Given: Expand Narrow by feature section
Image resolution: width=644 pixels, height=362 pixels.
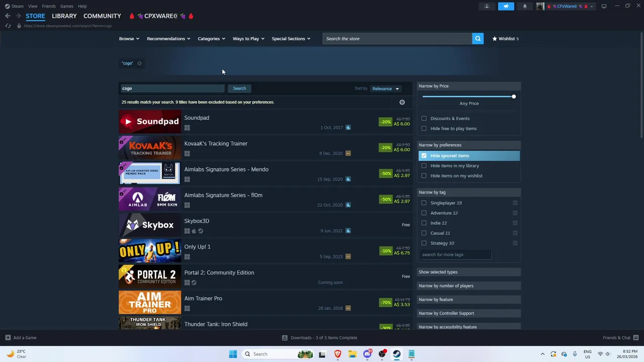Looking at the screenshot, I should (x=469, y=300).
